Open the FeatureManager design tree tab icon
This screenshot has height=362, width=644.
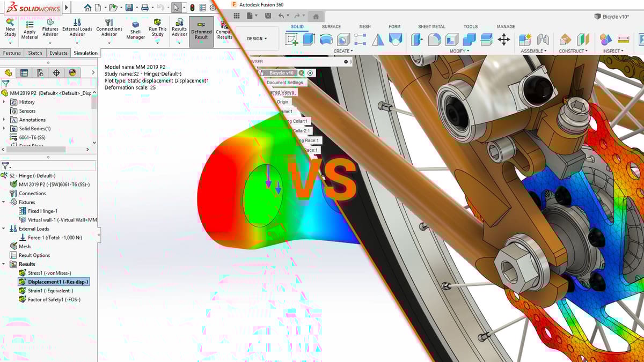(x=8, y=72)
